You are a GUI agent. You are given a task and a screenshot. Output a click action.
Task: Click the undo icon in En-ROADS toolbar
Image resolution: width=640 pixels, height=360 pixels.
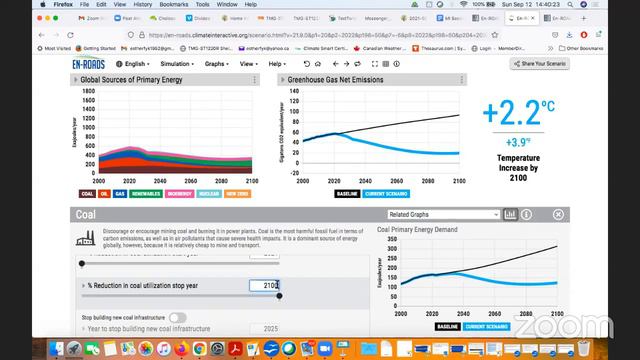click(307, 64)
